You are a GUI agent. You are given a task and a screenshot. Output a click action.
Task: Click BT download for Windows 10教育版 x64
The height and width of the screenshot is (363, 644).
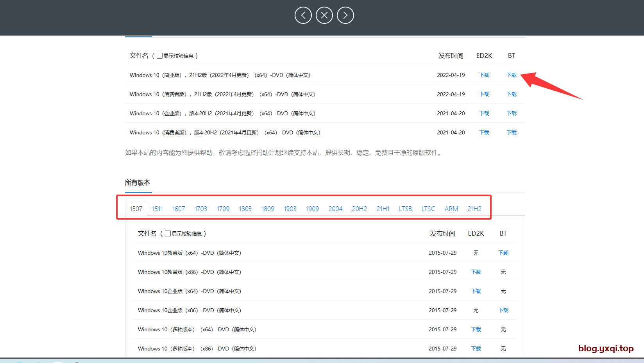[x=503, y=253]
